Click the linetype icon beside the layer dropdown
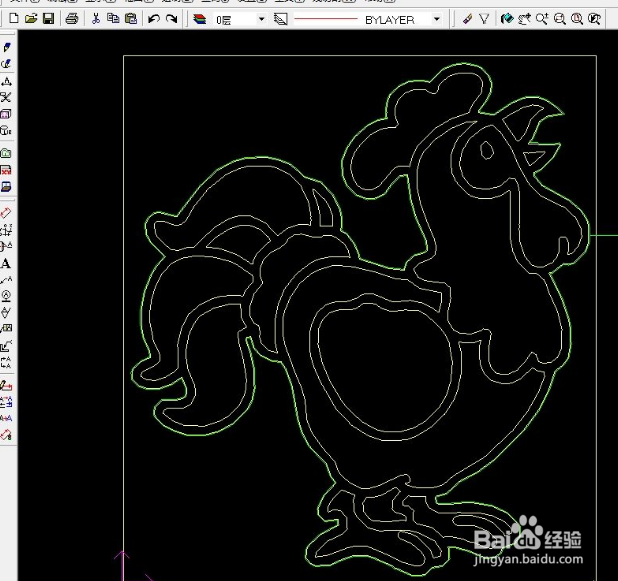618x581 pixels. point(280,19)
